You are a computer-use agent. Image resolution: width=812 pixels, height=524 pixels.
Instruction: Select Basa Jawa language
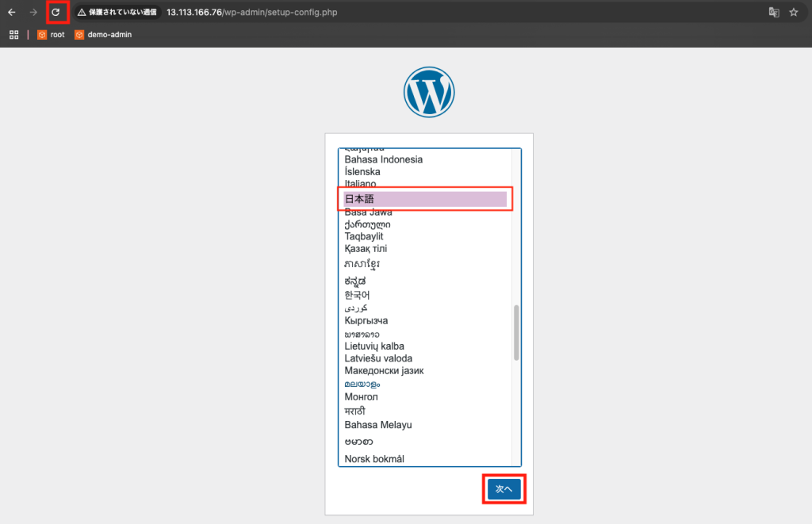click(x=425, y=212)
